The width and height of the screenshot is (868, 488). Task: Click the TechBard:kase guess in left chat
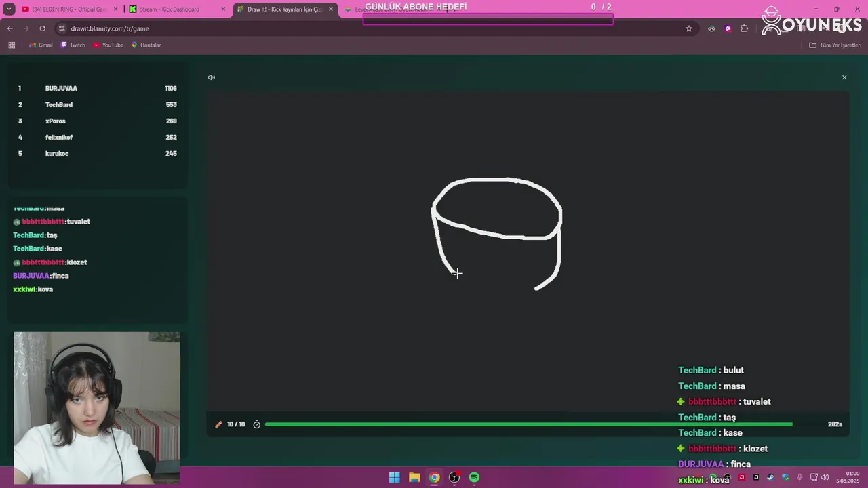[x=37, y=249]
